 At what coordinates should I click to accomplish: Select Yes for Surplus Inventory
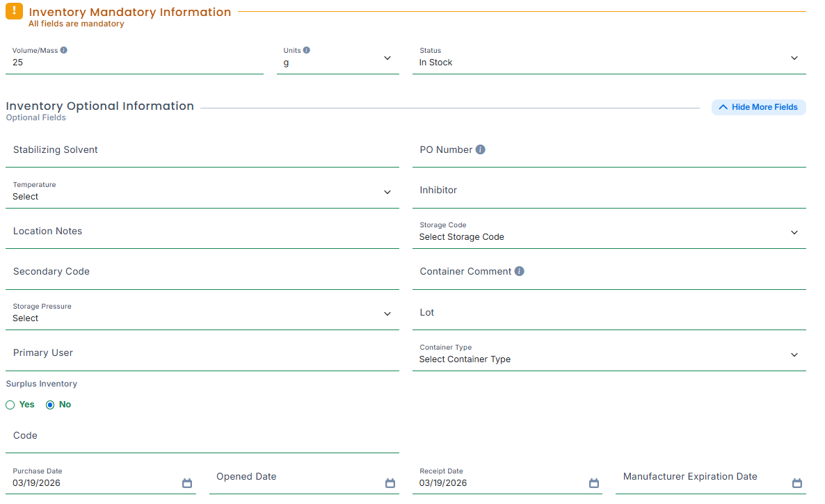[x=10, y=405]
